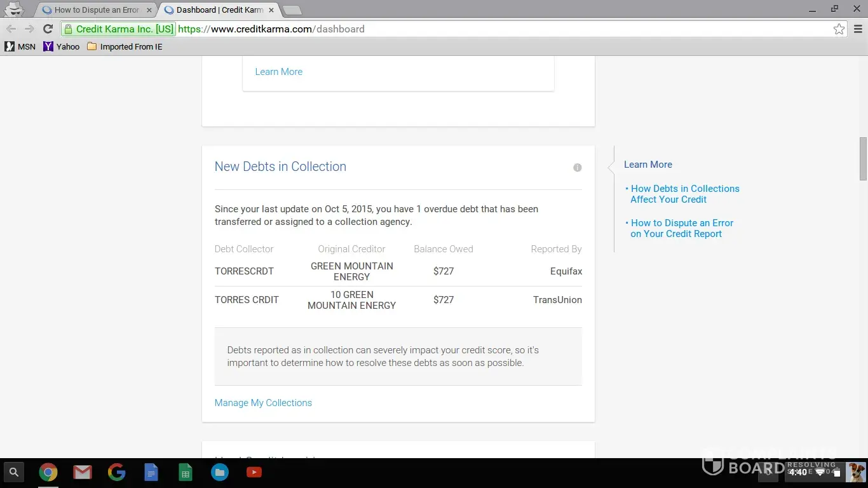Close the How to Dispute an Error tab

tap(149, 10)
